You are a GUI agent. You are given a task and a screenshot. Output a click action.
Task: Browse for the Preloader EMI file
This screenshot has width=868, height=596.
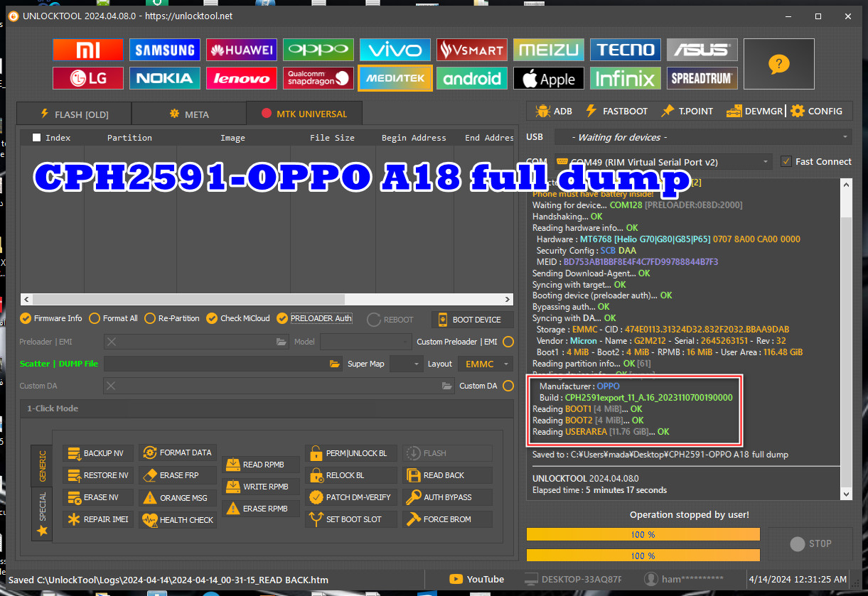(x=282, y=342)
